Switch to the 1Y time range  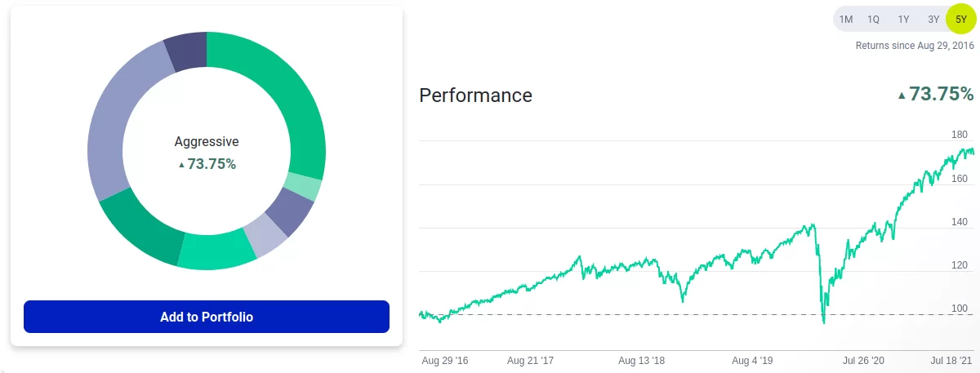coord(903,19)
